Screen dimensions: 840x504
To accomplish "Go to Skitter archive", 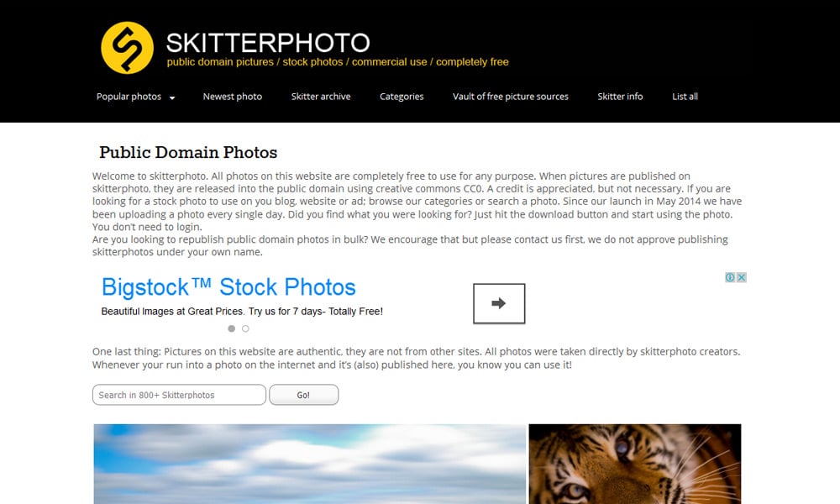I will click(321, 97).
